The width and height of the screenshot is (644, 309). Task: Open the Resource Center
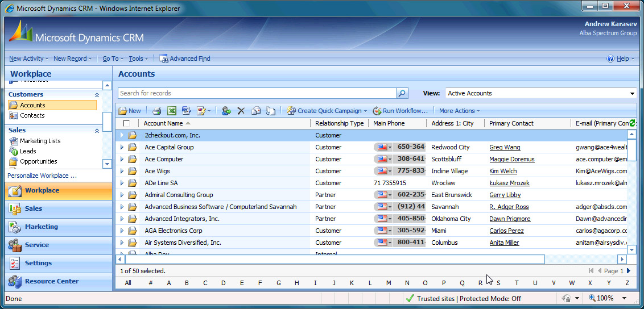59,281
